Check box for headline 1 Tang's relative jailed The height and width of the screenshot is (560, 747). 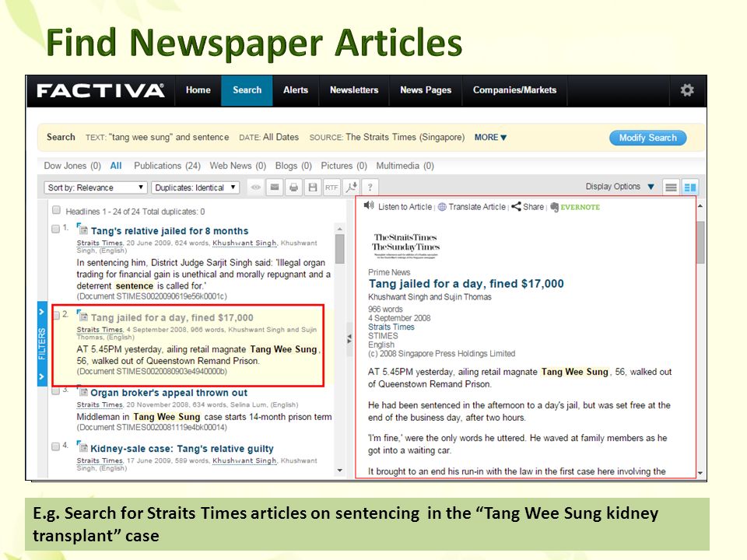[x=55, y=229]
